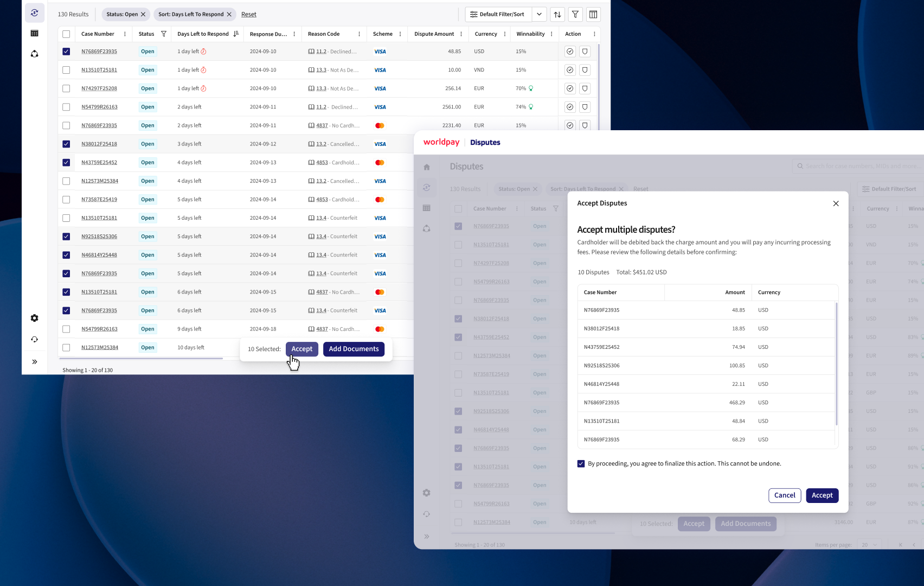924x586 pixels.
Task: Click the Days Left to Respond sort icon
Action: [236, 34]
